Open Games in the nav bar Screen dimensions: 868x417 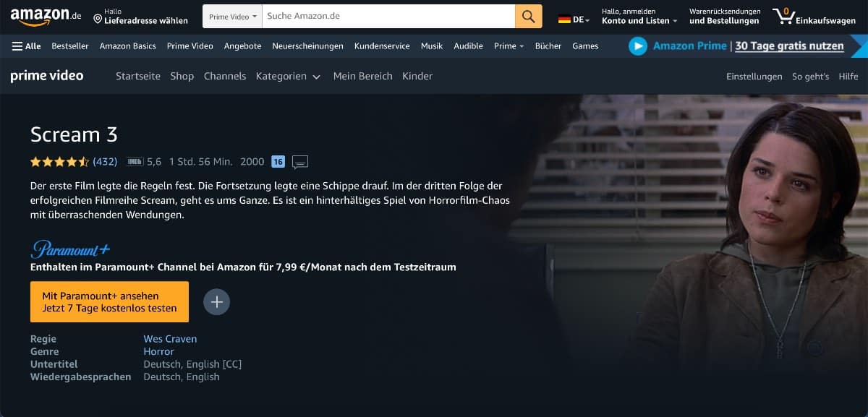(585, 46)
